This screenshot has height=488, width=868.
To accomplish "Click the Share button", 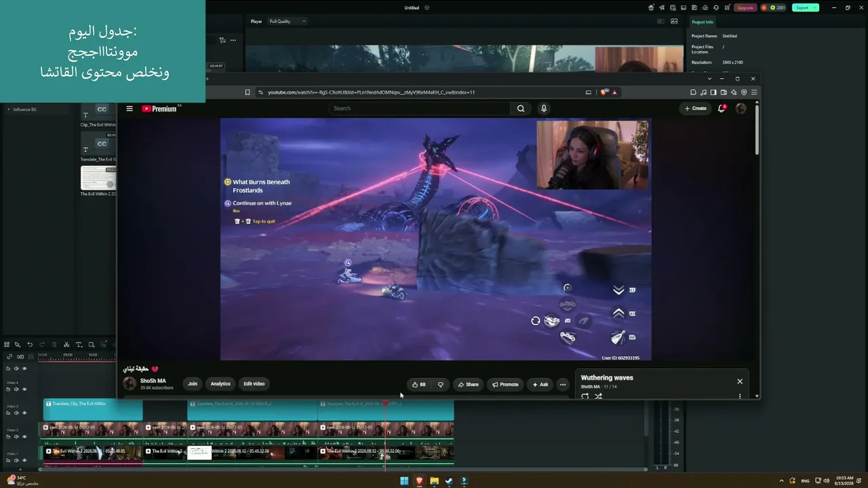I will pos(468,384).
